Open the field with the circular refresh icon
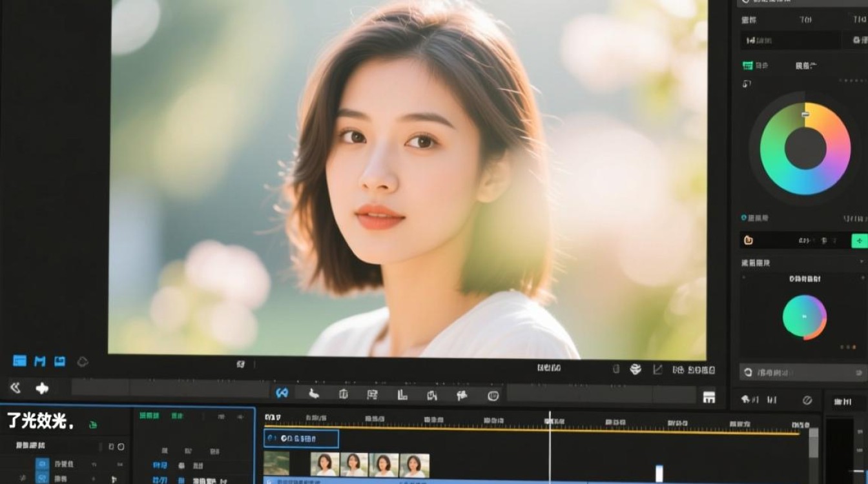 (802, 372)
